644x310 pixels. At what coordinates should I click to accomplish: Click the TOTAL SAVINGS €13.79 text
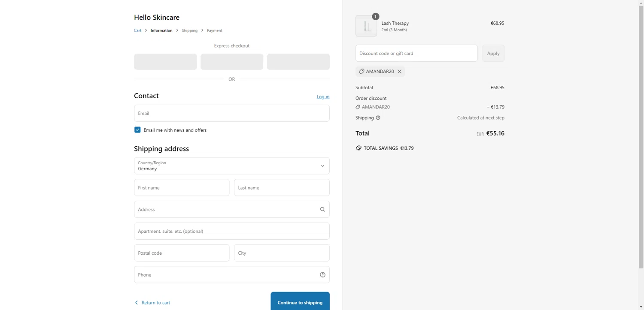pyautogui.click(x=389, y=148)
